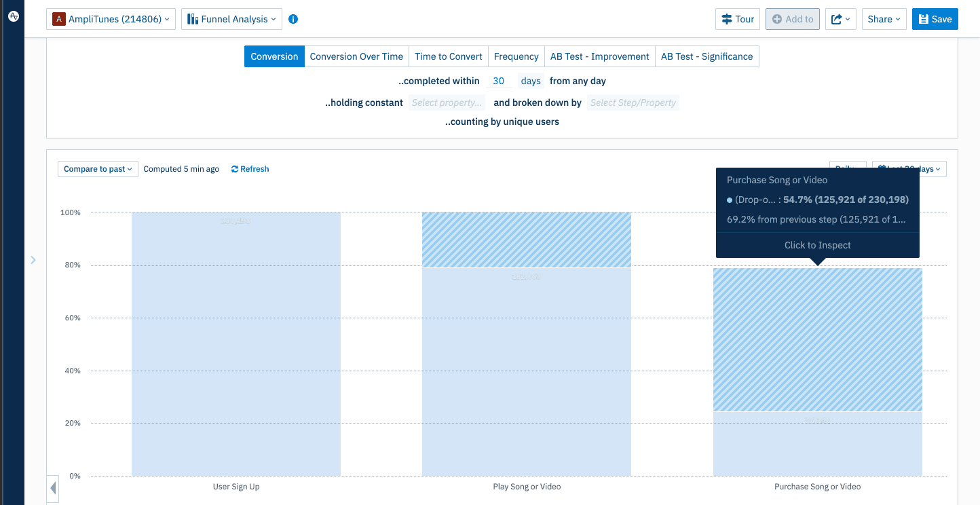The image size is (980, 505).
Task: Expand the left sidebar chevron
Action: [33, 260]
